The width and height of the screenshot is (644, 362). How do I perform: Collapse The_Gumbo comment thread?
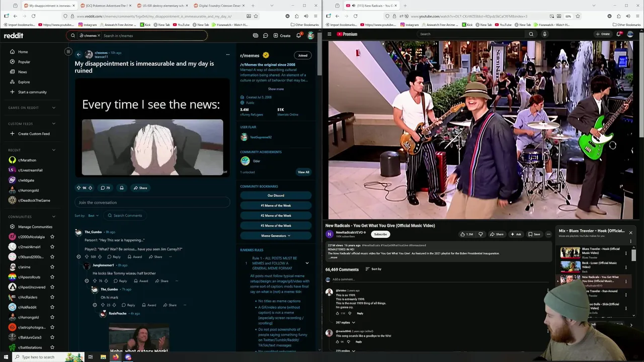tap(78, 257)
